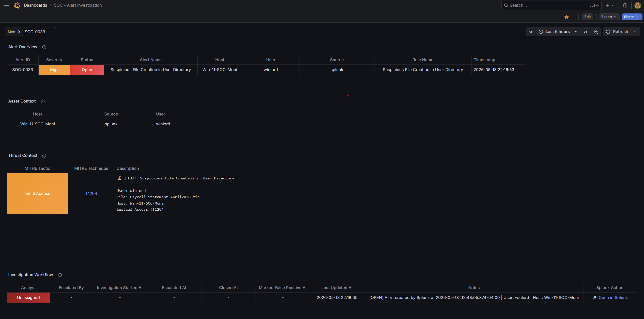Click the Initial Access tactic cell
This screenshot has width=644, height=319.
(x=37, y=193)
